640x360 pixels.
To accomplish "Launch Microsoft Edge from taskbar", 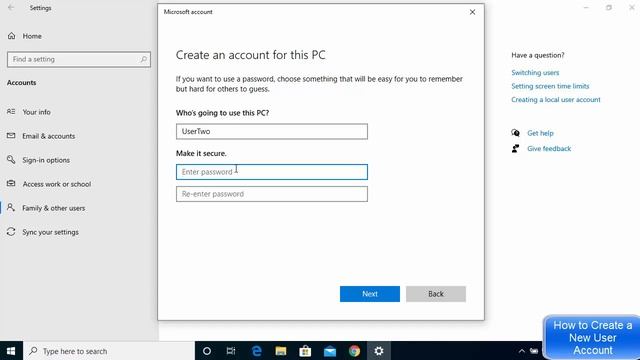I will 256,351.
